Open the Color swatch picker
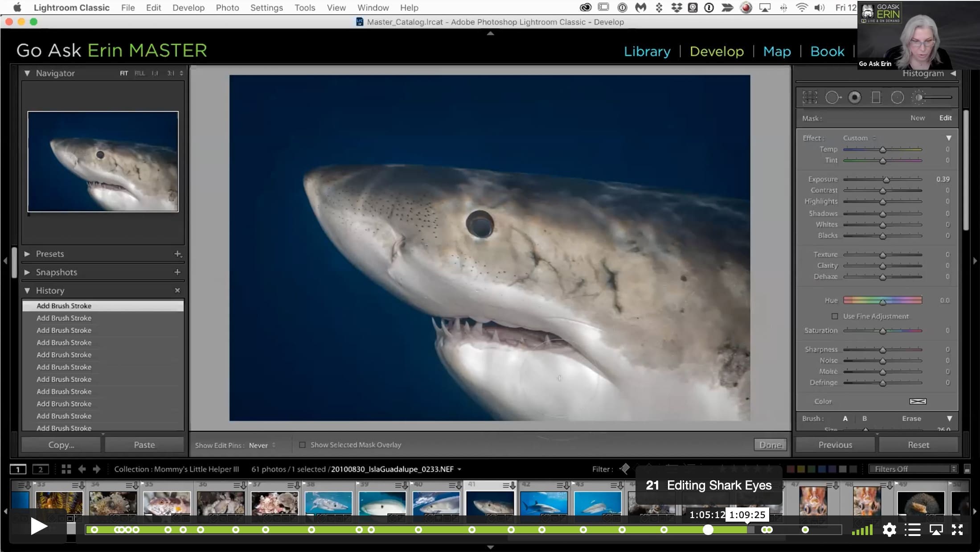980x552 pixels. (918, 401)
